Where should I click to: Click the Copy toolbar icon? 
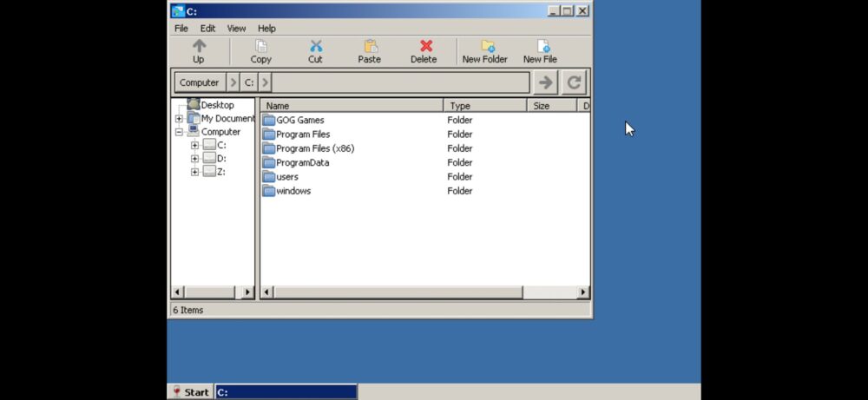click(260, 47)
